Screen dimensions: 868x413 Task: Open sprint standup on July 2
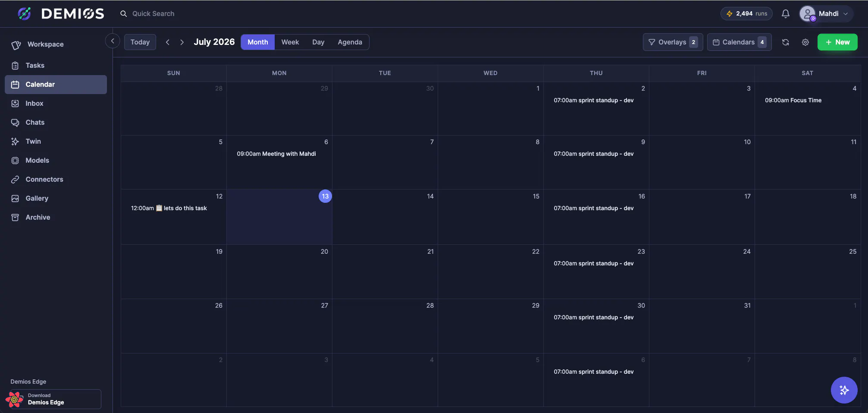pos(594,101)
